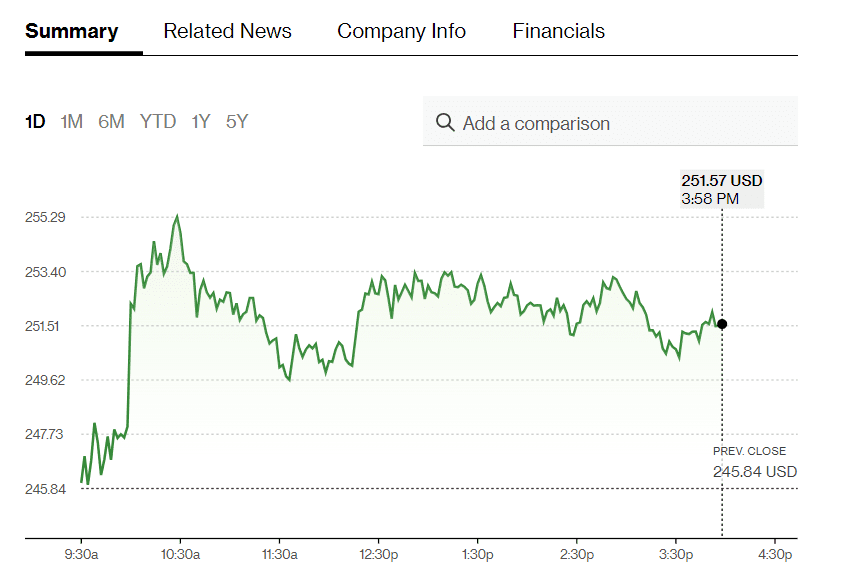Select the YTD range option
This screenshot has width=853, height=583.
(157, 121)
